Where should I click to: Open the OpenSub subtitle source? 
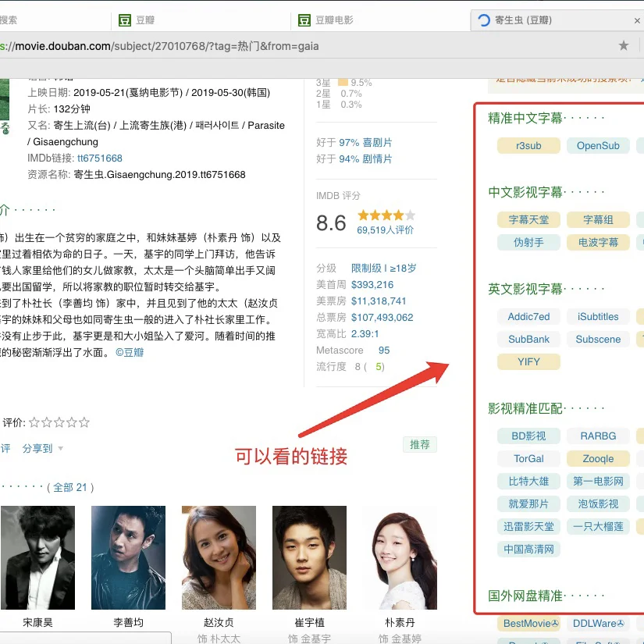(598, 146)
